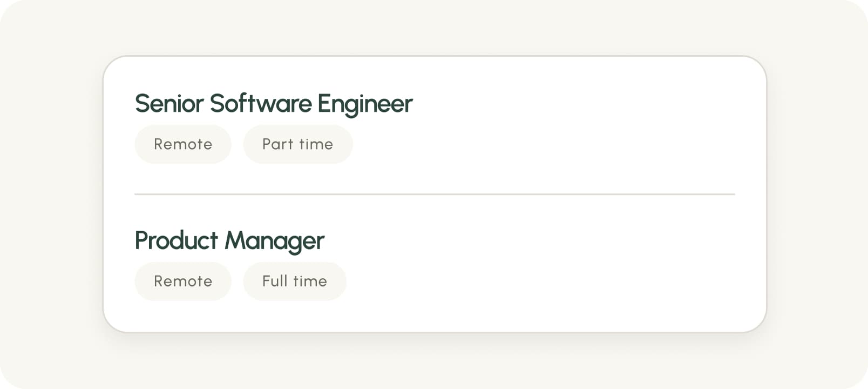Click empty space right of Full time tag
Image resolution: width=868 pixels, height=389 pixels.
541,281
